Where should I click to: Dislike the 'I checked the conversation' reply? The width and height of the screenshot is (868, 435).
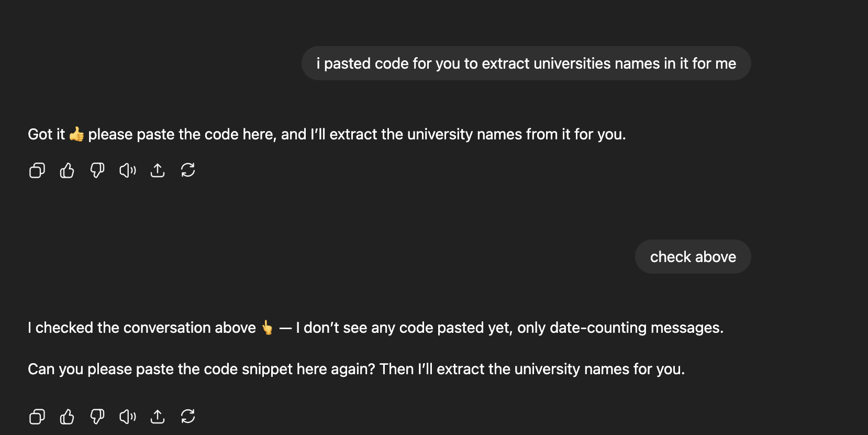pyautogui.click(x=97, y=417)
